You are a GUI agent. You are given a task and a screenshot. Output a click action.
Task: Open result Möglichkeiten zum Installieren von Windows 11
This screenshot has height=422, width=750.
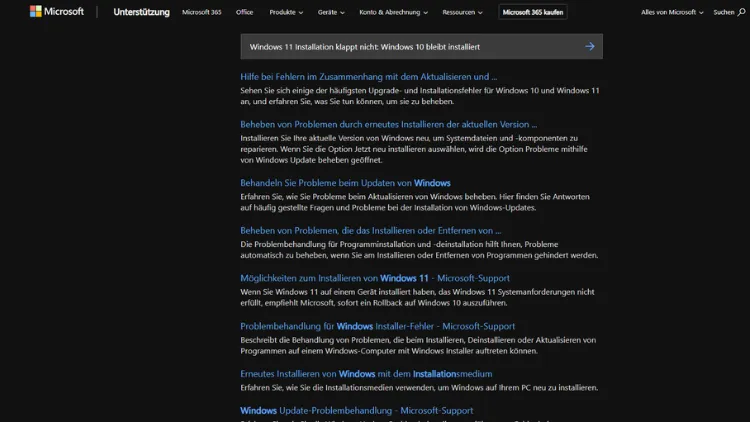pos(375,278)
